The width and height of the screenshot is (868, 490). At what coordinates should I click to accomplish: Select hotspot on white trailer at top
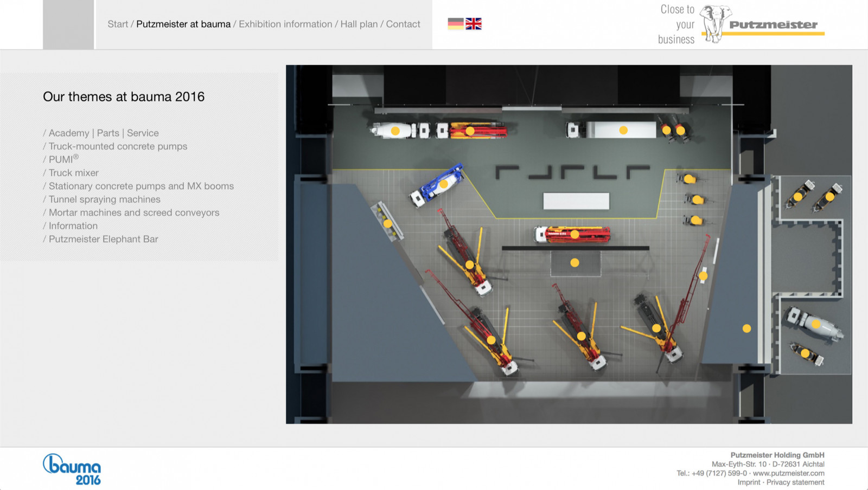tap(623, 130)
